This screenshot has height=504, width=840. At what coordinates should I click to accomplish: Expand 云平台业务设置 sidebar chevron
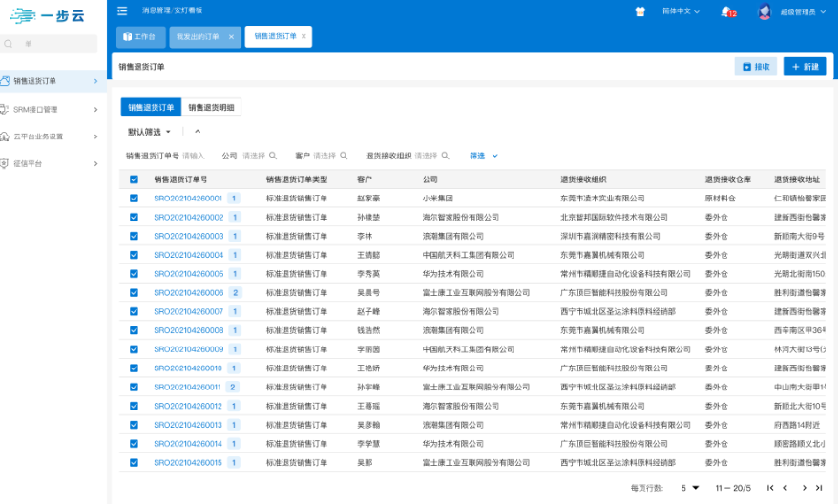tap(95, 136)
